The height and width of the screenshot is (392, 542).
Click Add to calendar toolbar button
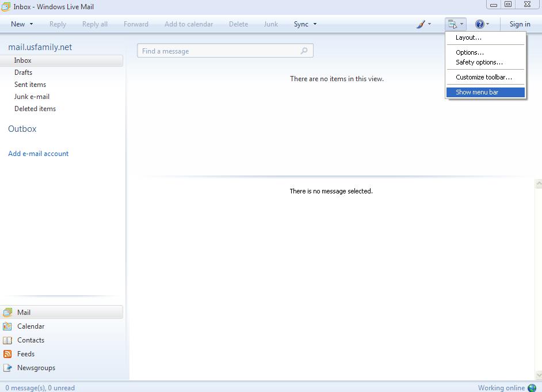189,24
